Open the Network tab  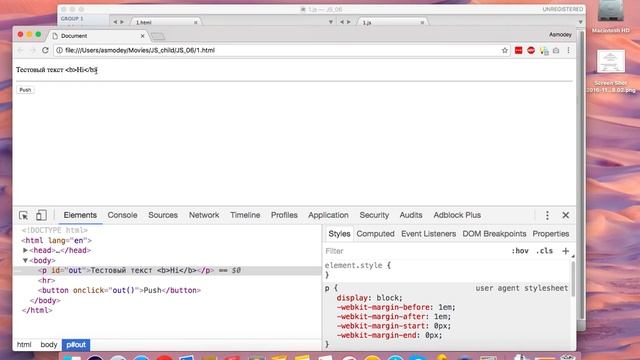coord(204,215)
